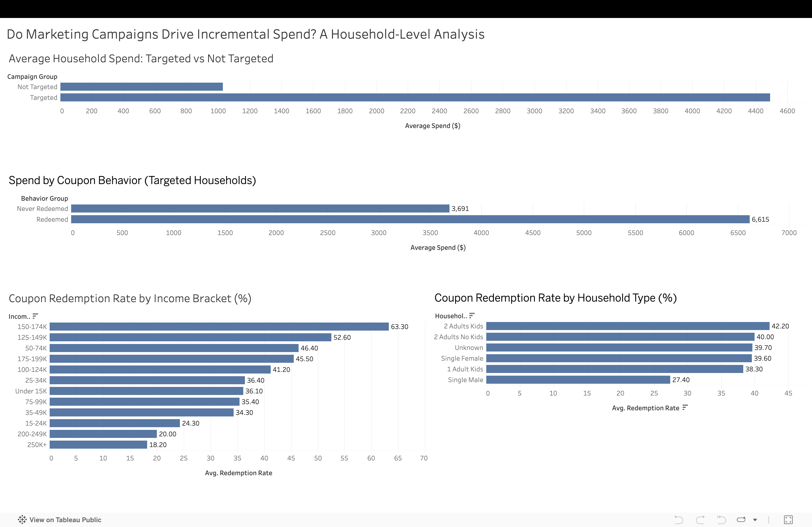Click the '63.30' value label
This screenshot has width=812, height=527.
400,327
